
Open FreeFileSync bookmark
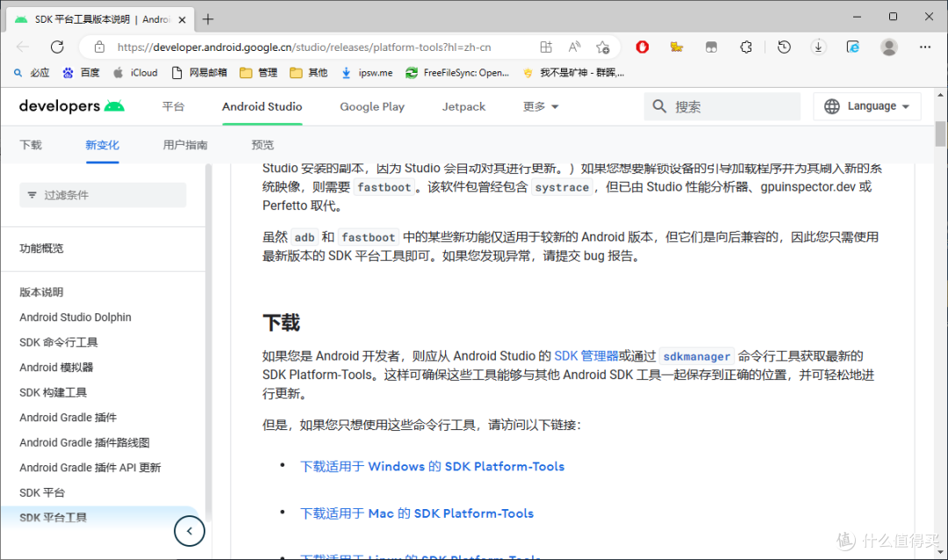pyautogui.click(x=457, y=73)
